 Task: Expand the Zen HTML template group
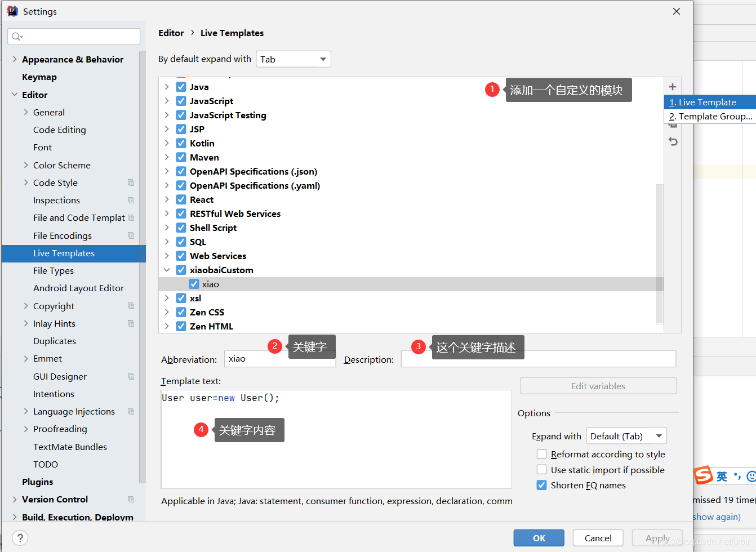[167, 326]
